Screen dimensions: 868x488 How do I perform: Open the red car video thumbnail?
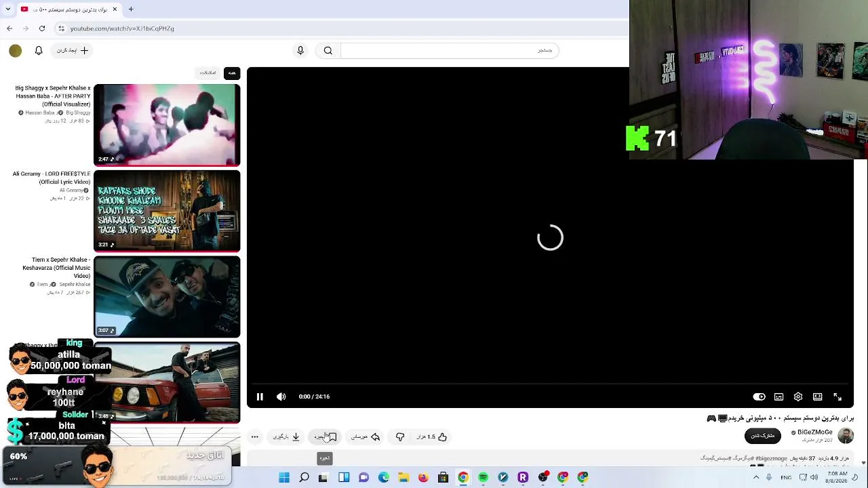coord(167,382)
